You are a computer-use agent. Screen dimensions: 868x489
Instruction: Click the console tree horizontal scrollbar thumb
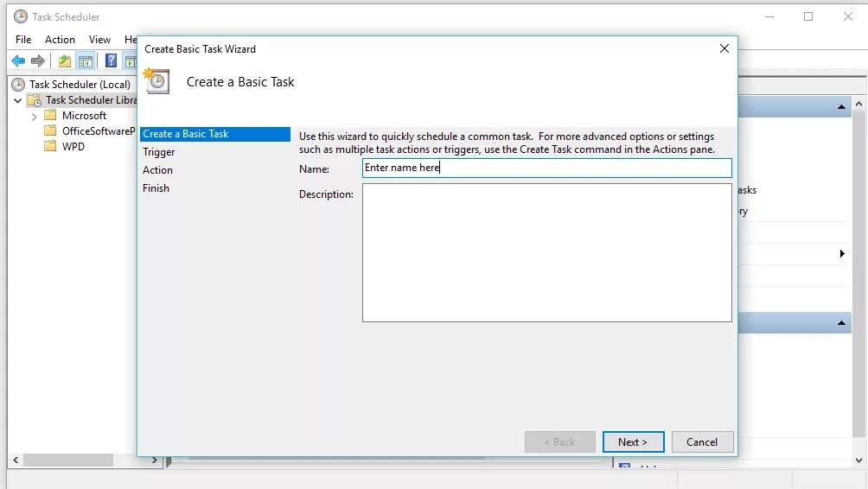[x=68, y=460]
